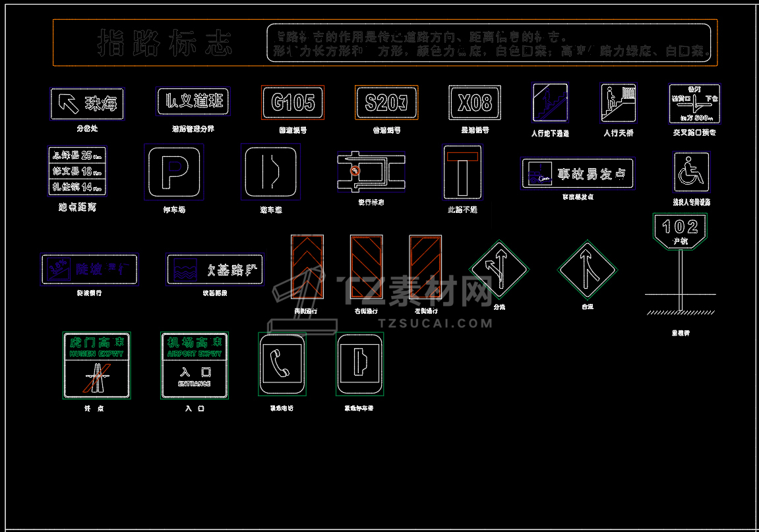
Task: Click the P parking lot sign
Action: [174, 172]
